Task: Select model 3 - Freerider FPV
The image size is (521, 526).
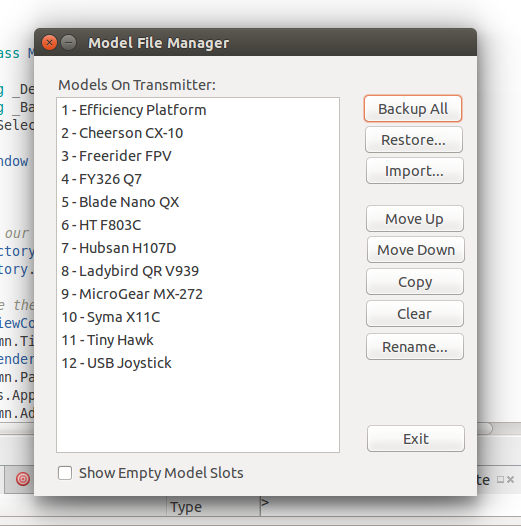Action: [x=198, y=156]
